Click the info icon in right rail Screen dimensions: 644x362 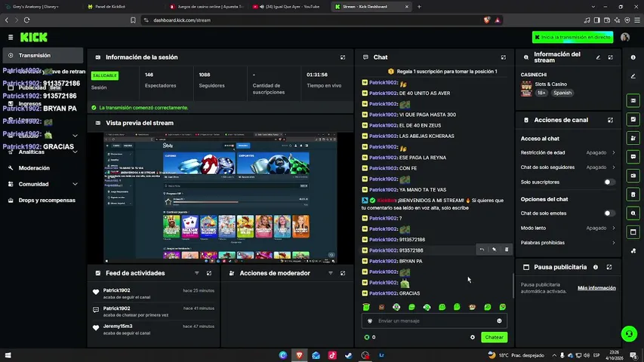pos(633,58)
